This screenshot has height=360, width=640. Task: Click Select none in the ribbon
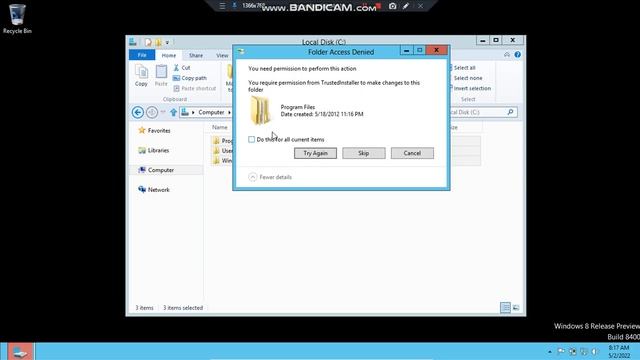pos(467,78)
